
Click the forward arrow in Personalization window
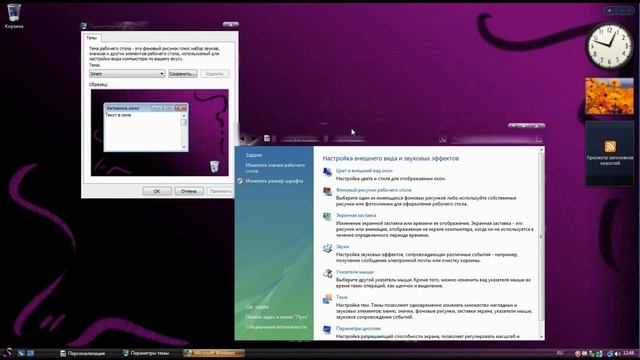(x=253, y=140)
